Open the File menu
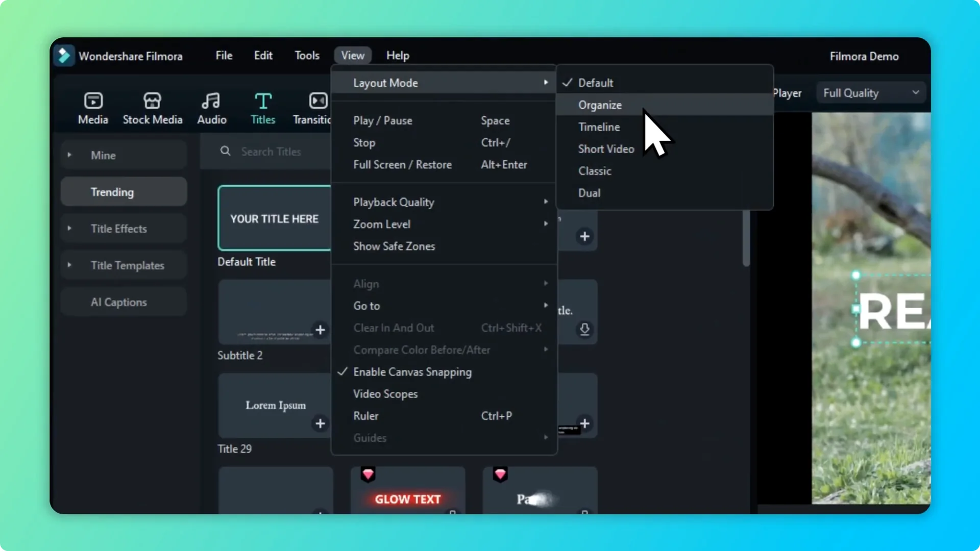Viewport: 980px width, 551px height. 224,55
